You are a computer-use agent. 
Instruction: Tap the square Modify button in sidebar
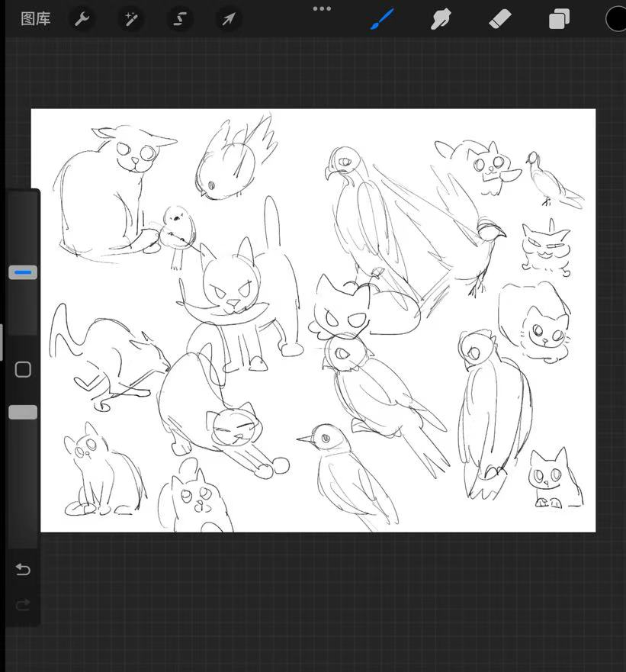(x=23, y=370)
